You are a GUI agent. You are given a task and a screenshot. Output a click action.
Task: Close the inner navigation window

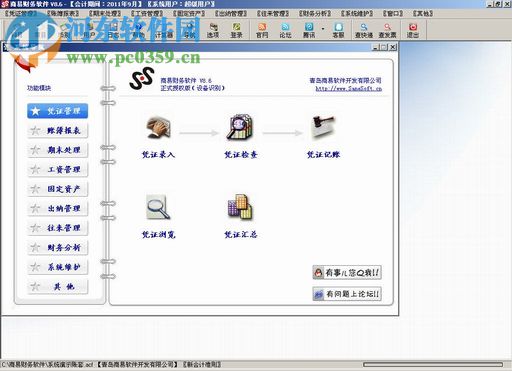[393, 47]
